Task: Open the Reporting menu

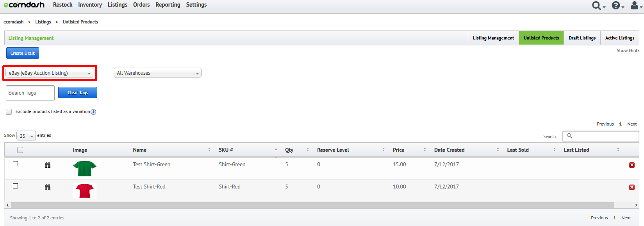Action: (x=168, y=5)
